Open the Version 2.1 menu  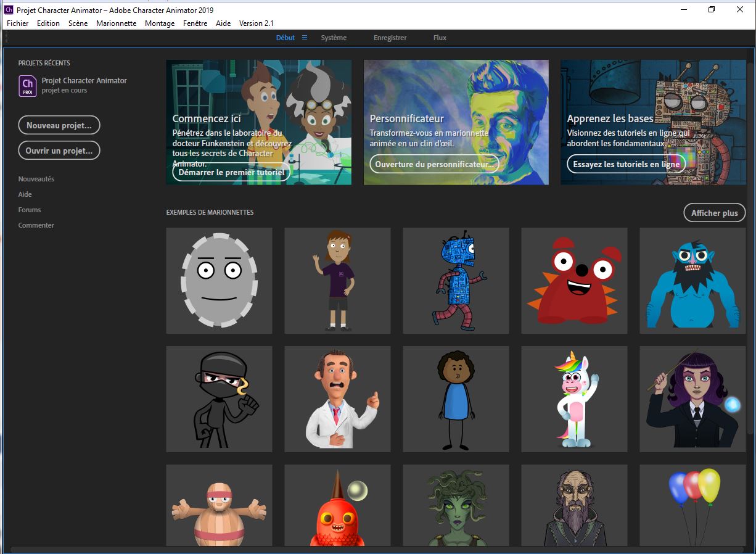point(256,23)
